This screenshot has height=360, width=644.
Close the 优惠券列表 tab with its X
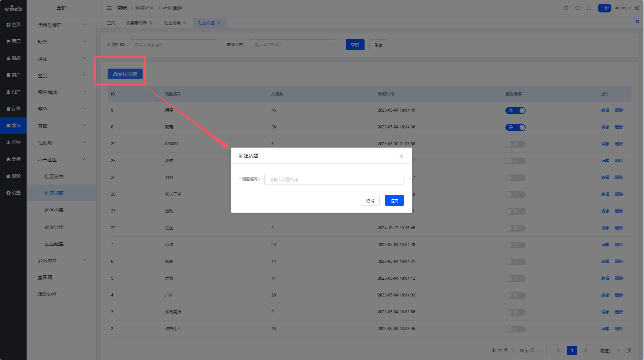pos(151,23)
